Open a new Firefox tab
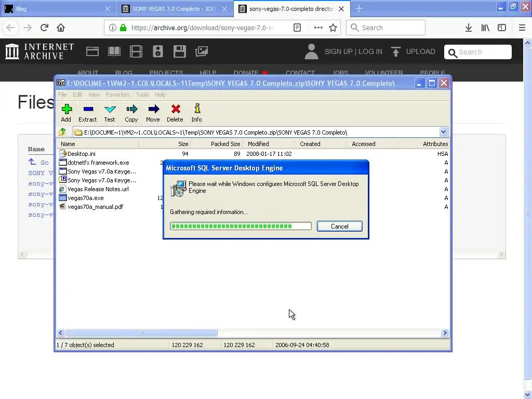532x399 pixels. click(359, 9)
